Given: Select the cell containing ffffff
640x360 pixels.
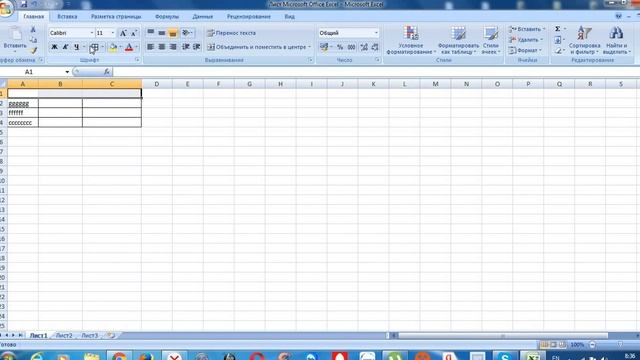Looking at the screenshot, I should [x=23, y=113].
